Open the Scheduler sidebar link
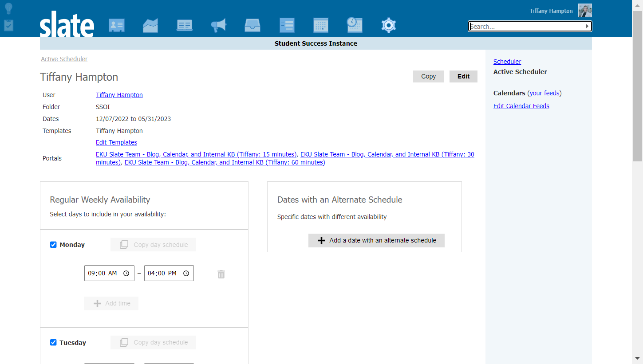Viewport: 643px width, 364px height. pyautogui.click(x=507, y=62)
